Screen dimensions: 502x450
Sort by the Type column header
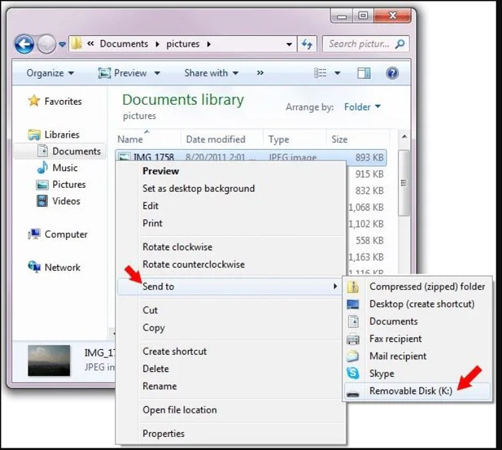pyautogui.click(x=279, y=139)
